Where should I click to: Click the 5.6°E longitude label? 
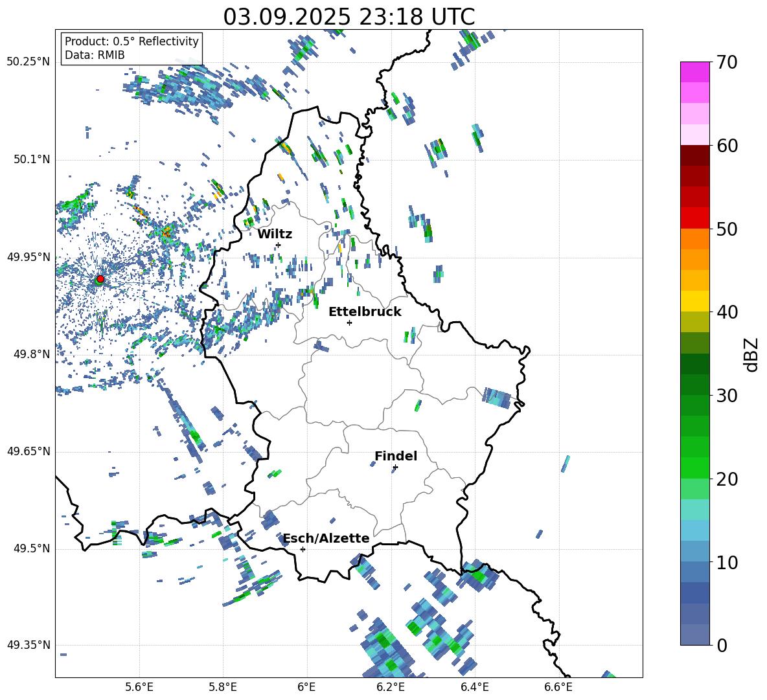point(139,687)
